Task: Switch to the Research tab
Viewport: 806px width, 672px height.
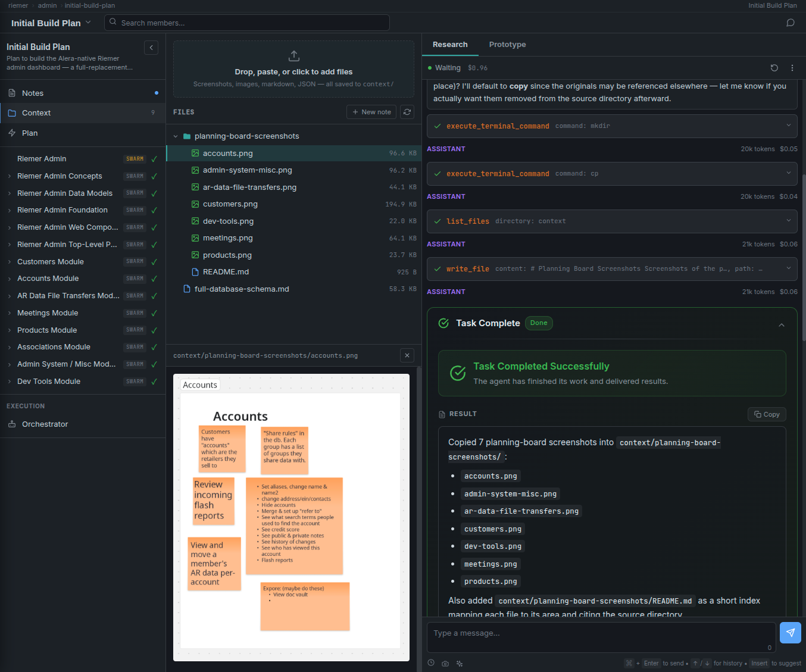Action: (450, 45)
